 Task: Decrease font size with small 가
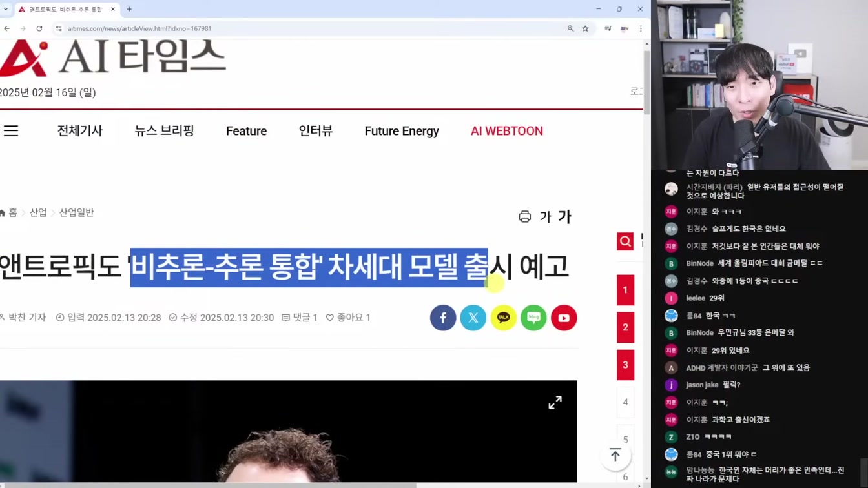click(x=546, y=218)
